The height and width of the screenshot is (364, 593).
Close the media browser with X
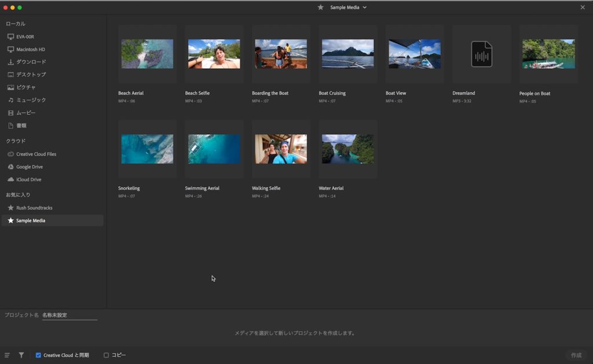[583, 8]
